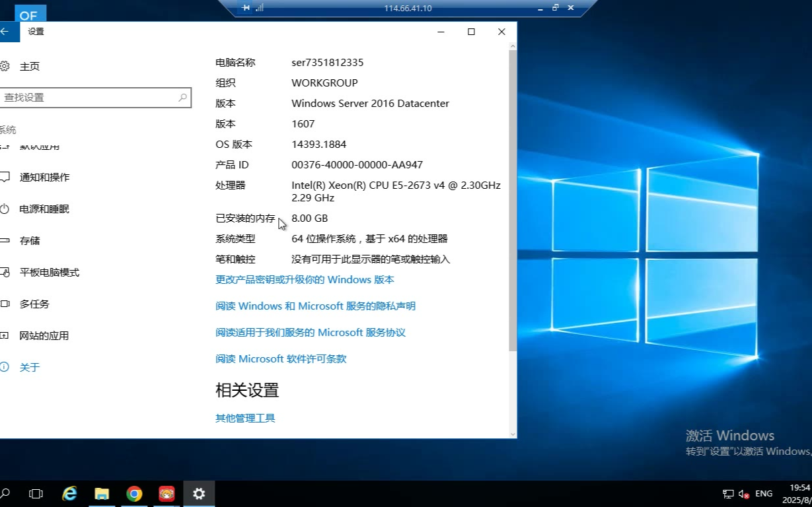The height and width of the screenshot is (507, 812).
Task: Open the Windows 和 Microsoft 服务的隐私声明 link
Action: click(x=315, y=306)
